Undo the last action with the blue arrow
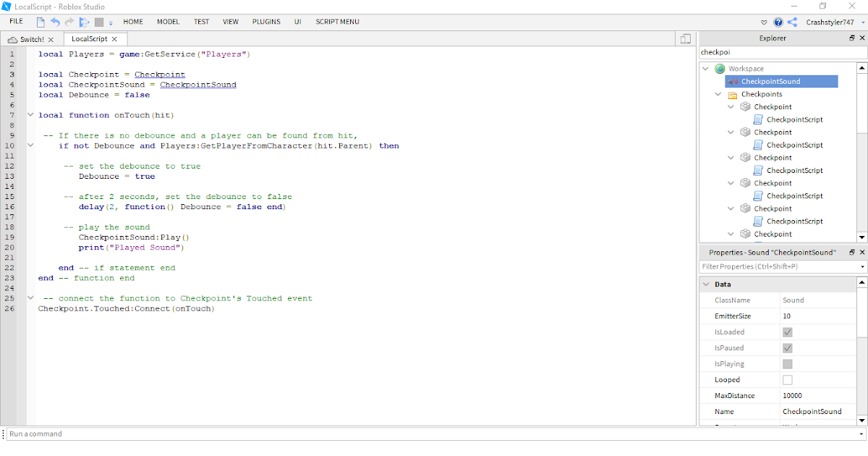The width and height of the screenshot is (868, 456). [55, 22]
